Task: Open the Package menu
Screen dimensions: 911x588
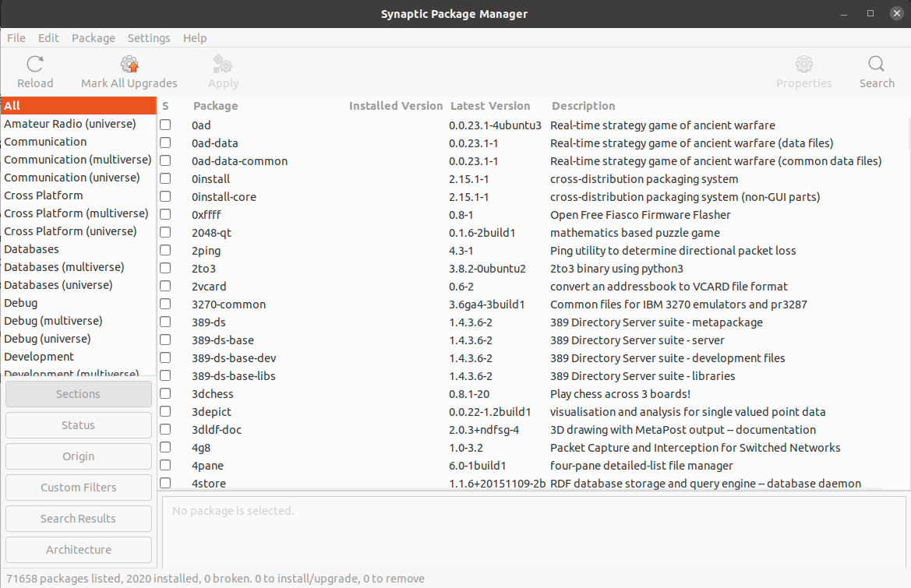Action: click(93, 37)
